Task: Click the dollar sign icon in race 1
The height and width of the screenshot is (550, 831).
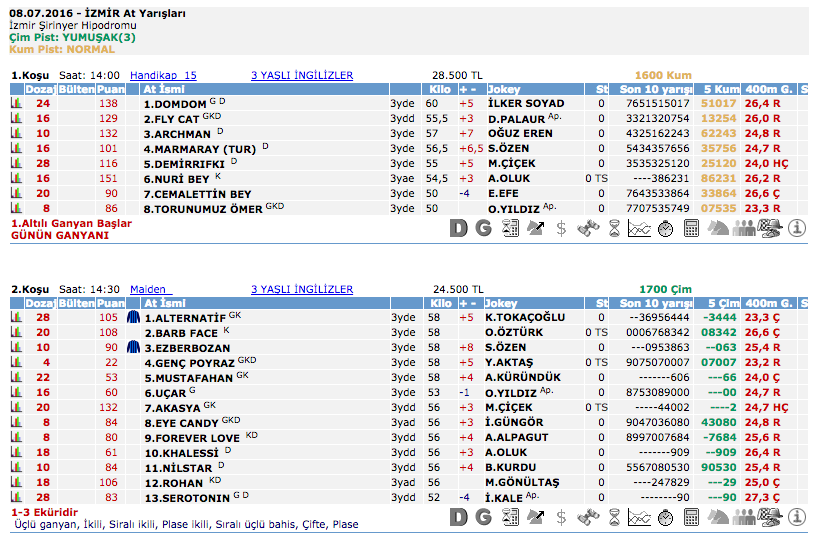Action: point(561,228)
